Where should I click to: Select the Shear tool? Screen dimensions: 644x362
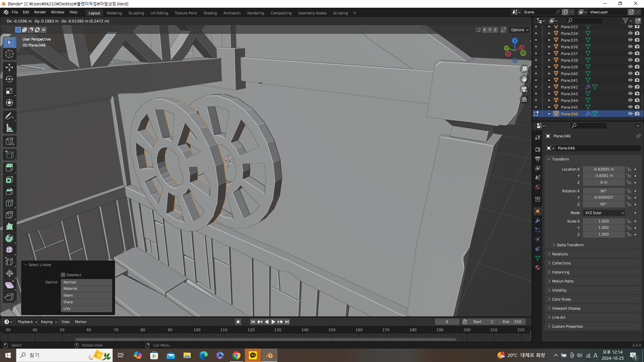coord(9,285)
